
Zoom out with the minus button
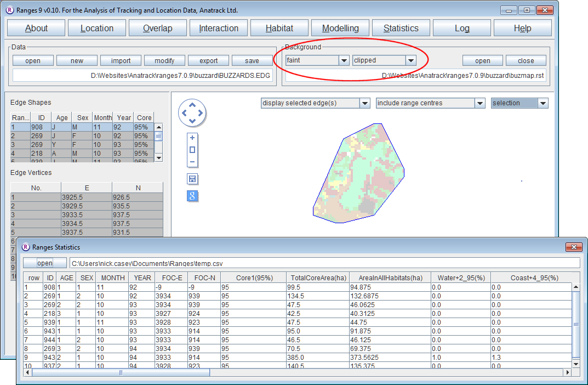point(192,162)
